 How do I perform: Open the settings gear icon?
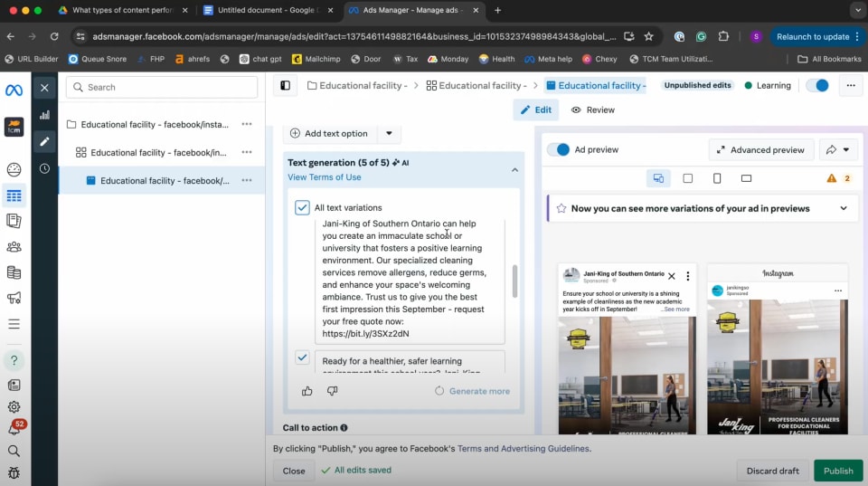pos(14,406)
